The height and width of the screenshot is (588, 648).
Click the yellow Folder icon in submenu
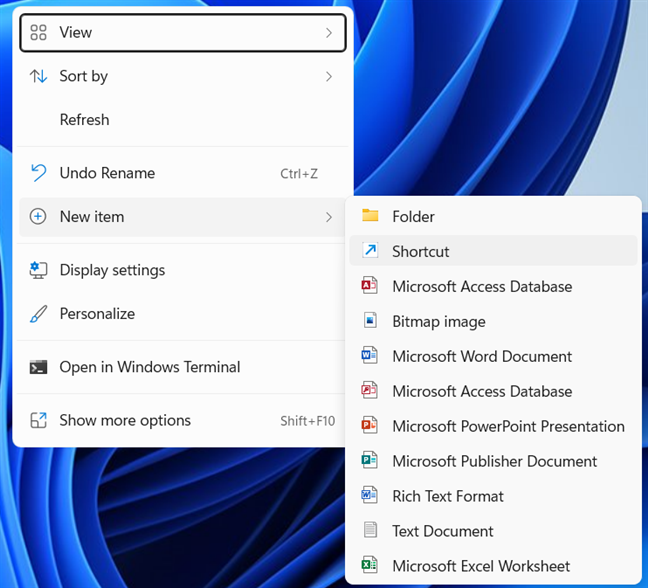pyautogui.click(x=370, y=215)
